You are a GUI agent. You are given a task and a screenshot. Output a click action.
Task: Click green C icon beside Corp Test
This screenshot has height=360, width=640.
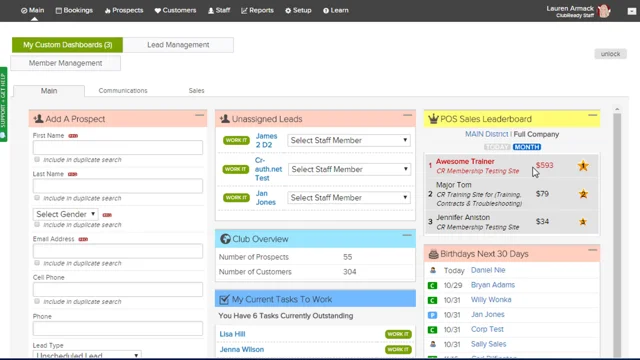(432, 330)
